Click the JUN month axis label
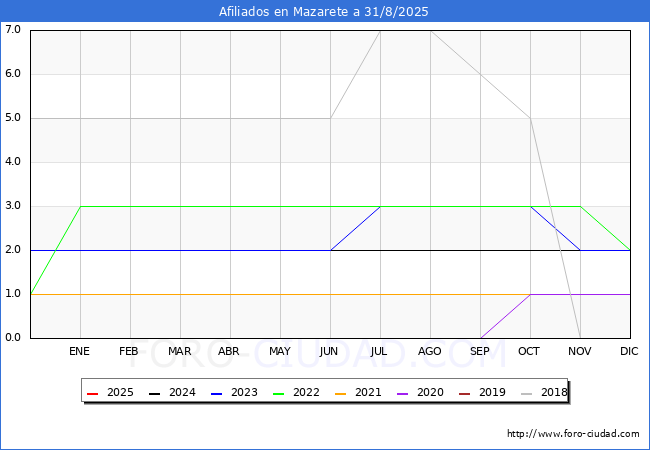This screenshot has width=650, height=450. [x=329, y=351]
